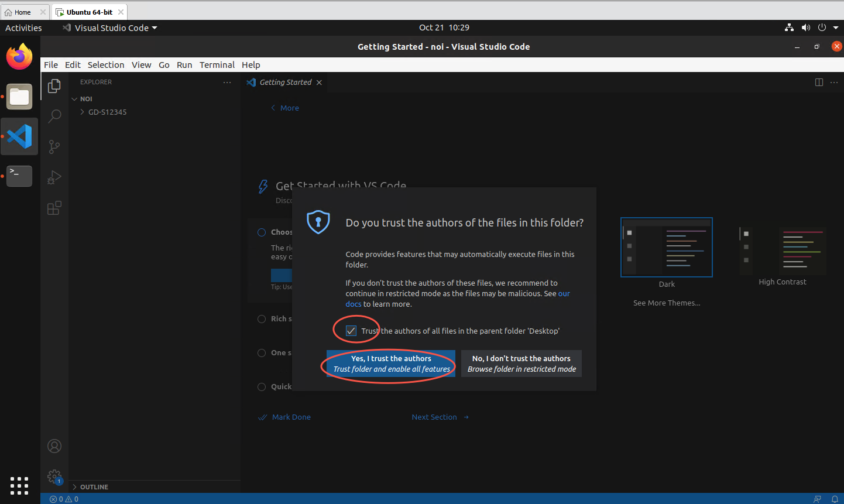Collapse the NOI root folder section

click(x=85, y=99)
